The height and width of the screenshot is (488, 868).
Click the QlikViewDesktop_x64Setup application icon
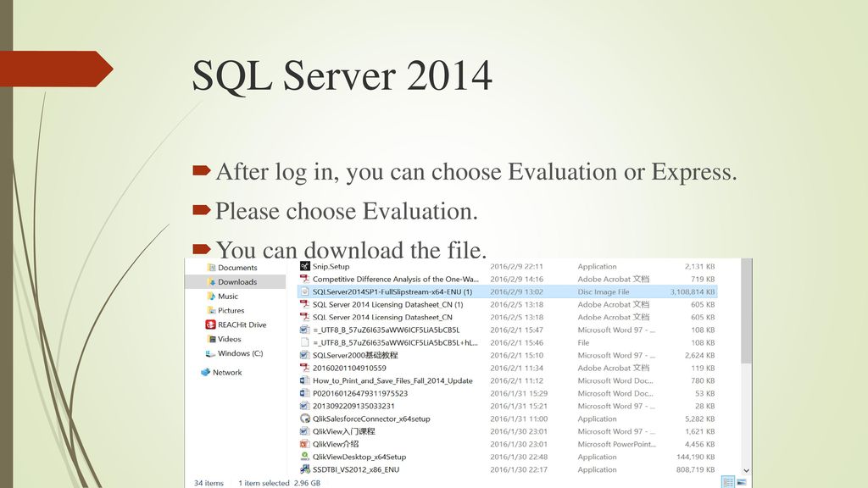304,457
